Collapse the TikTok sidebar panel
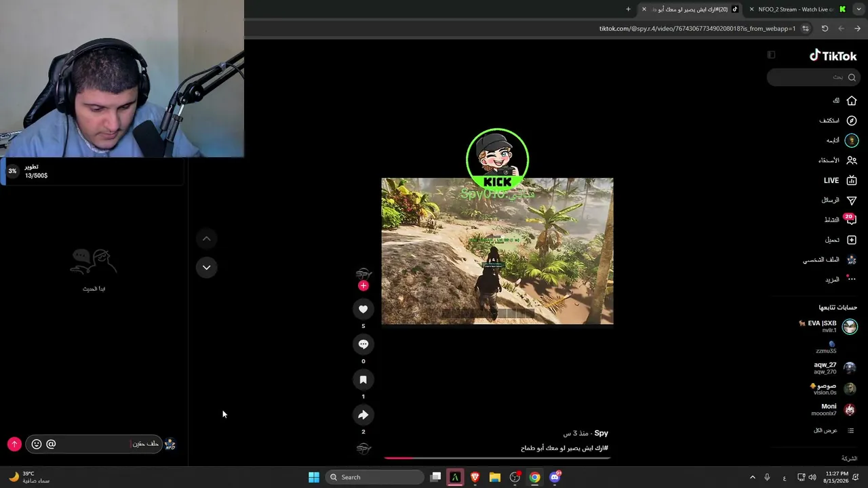The width and height of the screenshot is (868, 488). [x=771, y=55]
